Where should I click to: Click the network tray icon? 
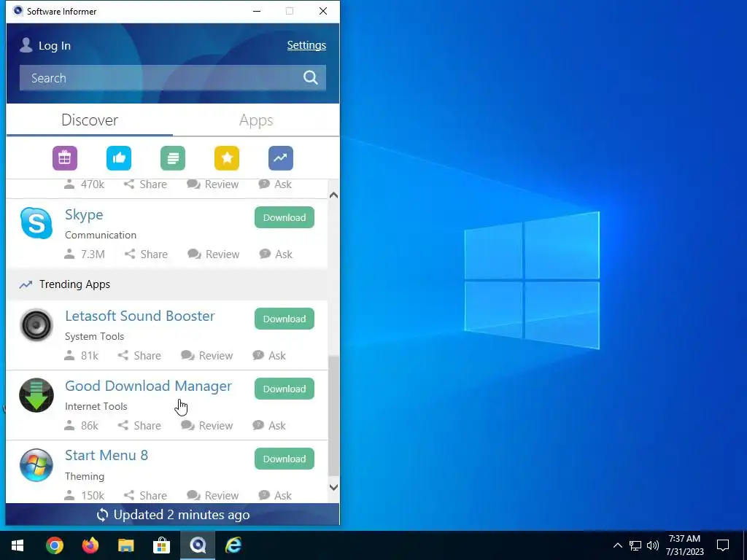(635, 545)
